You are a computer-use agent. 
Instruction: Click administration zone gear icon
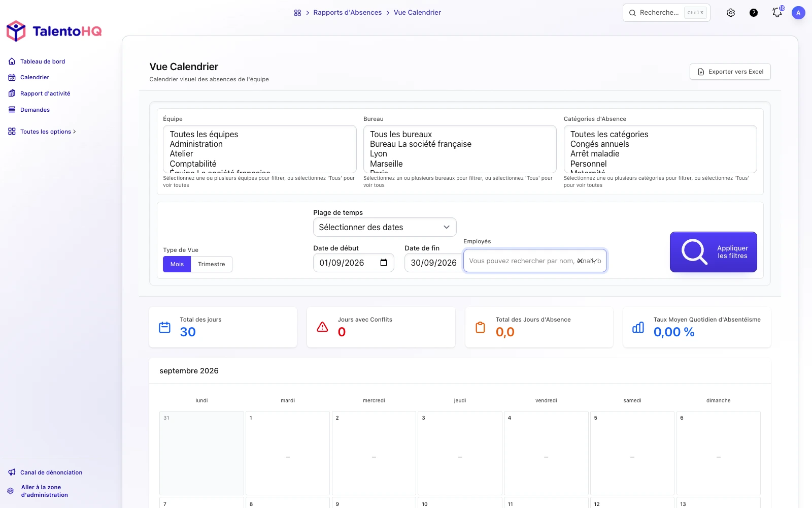point(11,491)
